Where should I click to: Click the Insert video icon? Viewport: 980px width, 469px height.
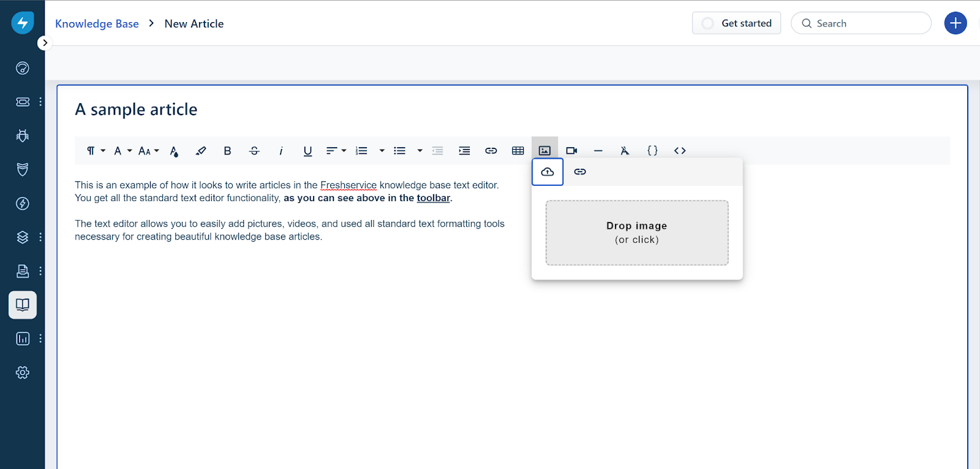point(571,151)
